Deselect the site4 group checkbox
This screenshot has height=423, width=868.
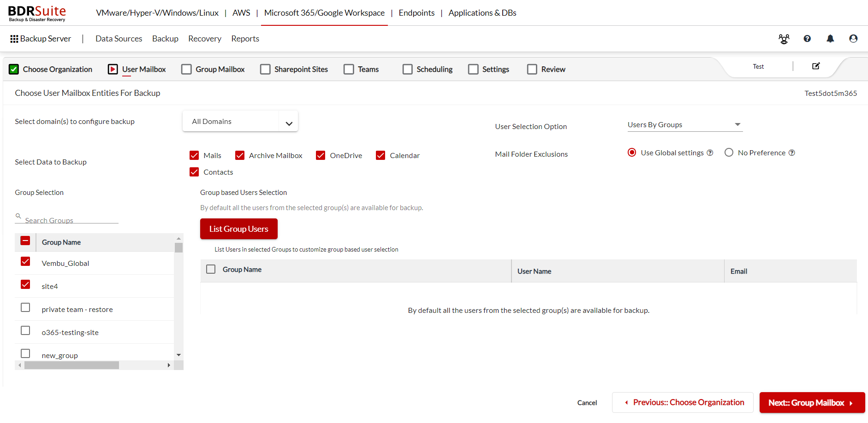tap(25, 284)
